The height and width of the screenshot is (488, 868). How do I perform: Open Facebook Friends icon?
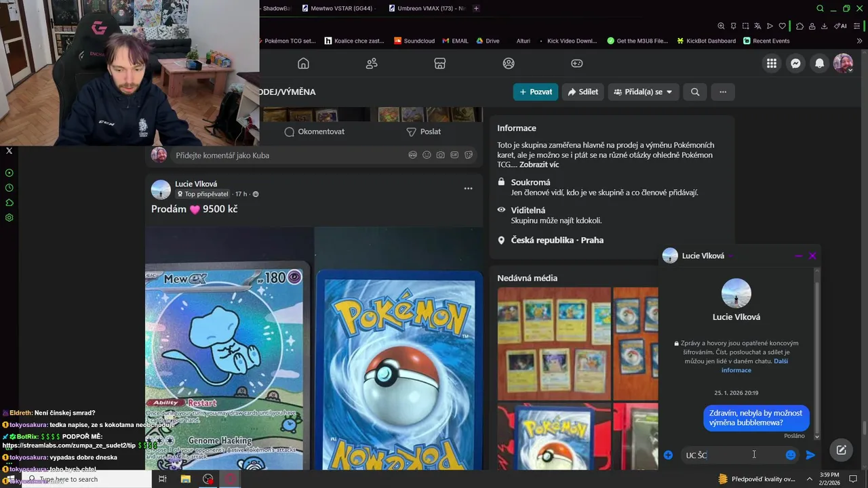click(x=372, y=63)
